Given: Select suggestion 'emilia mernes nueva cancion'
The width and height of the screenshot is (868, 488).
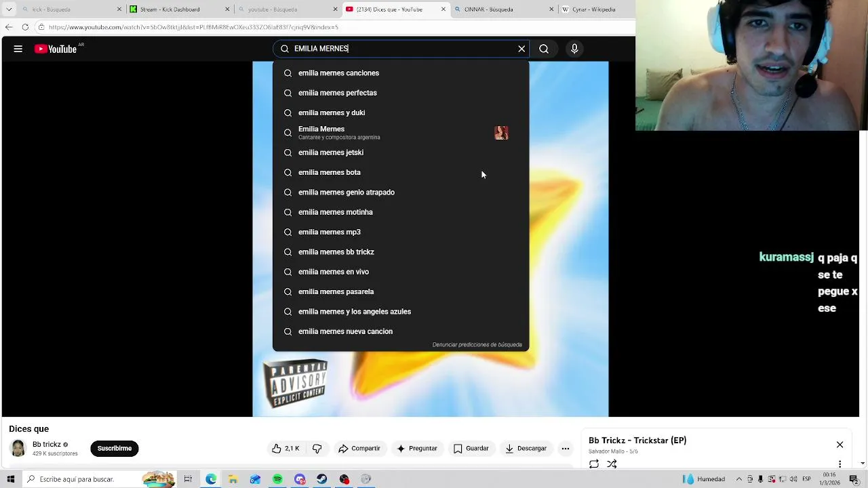Looking at the screenshot, I should point(401,331).
